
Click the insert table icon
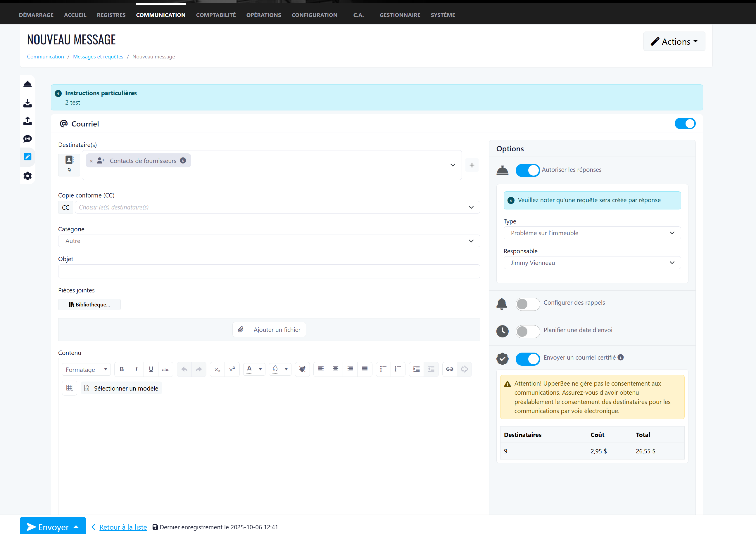pos(70,388)
